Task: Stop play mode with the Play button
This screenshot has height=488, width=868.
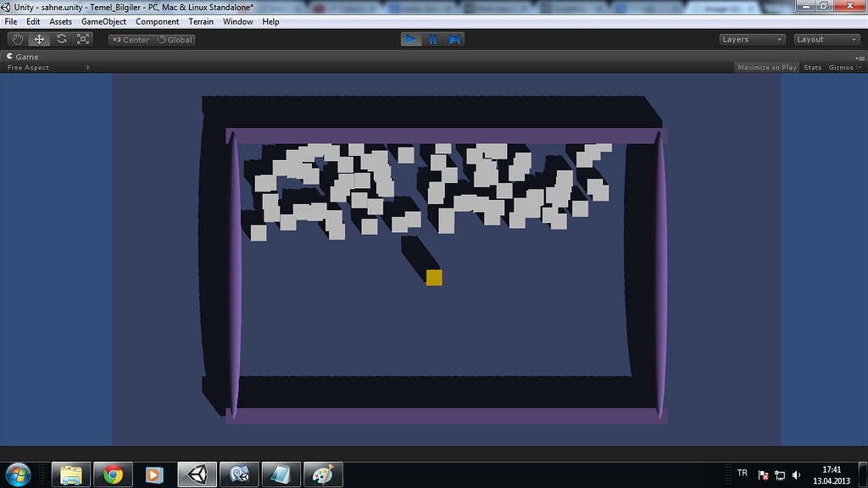Action: [411, 39]
